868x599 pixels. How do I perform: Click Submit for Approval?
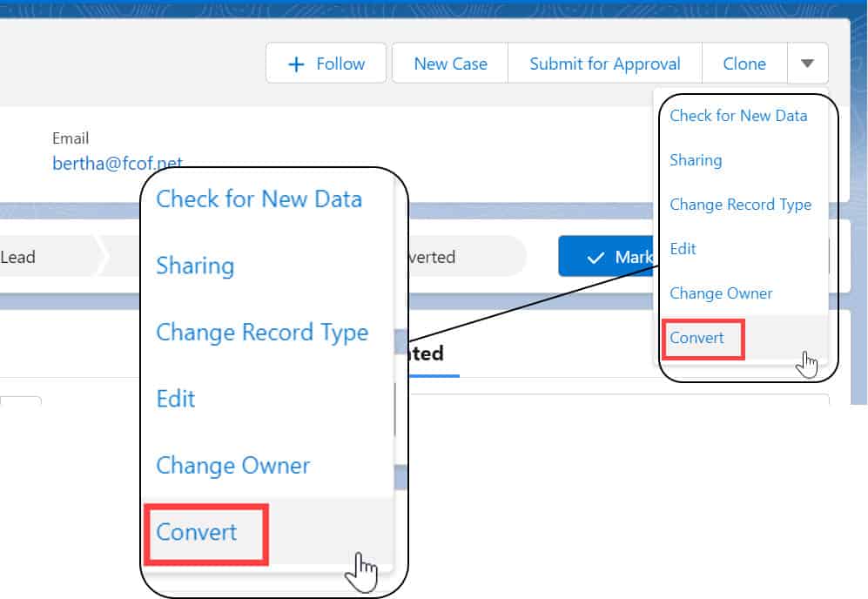click(604, 63)
